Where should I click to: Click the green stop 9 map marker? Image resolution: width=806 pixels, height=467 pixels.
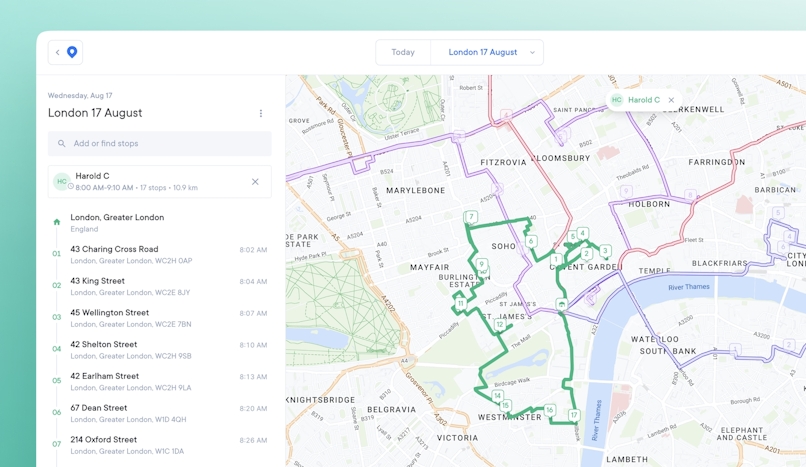click(481, 264)
